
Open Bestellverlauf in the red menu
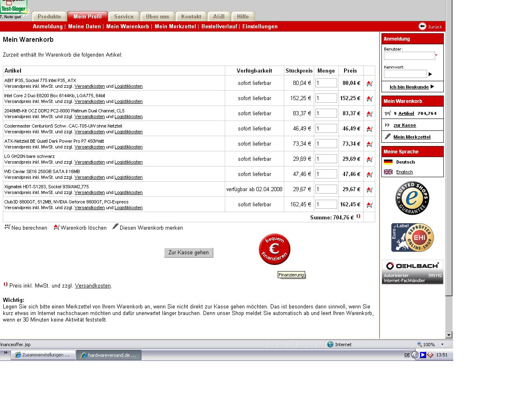(x=219, y=26)
